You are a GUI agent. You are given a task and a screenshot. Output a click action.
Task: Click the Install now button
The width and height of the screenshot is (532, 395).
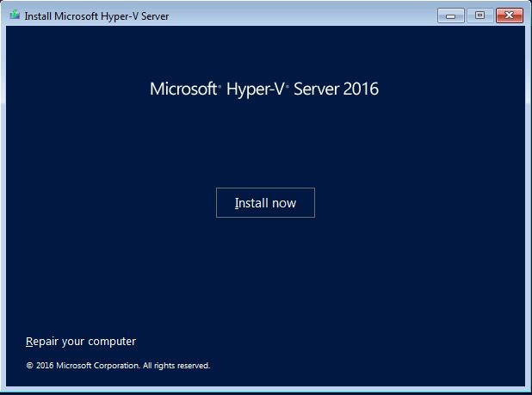(x=265, y=202)
